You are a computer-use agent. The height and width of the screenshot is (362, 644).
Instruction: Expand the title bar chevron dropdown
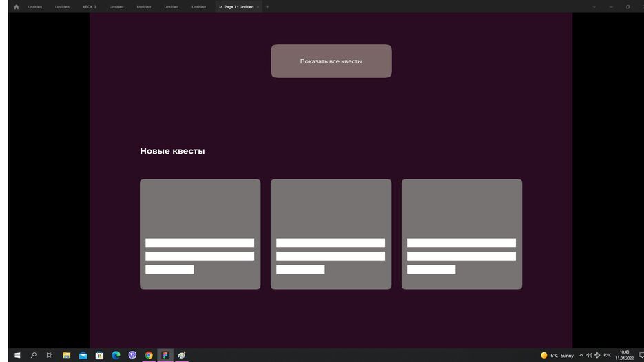(594, 7)
